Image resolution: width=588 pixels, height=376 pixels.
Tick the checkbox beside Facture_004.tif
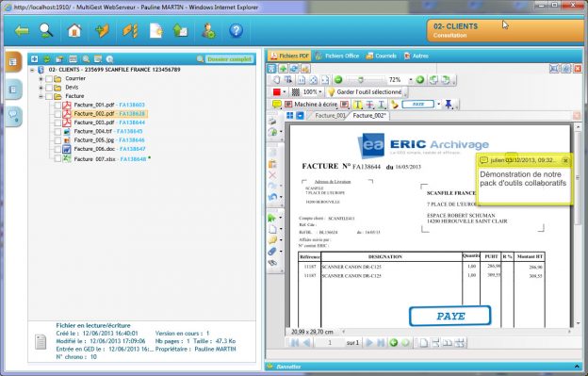57,132
